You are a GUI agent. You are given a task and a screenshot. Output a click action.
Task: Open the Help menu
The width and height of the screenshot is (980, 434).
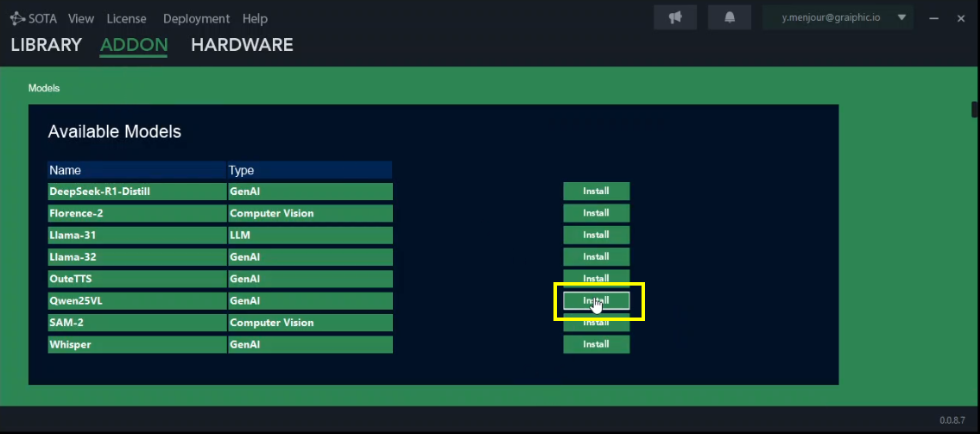255,19
